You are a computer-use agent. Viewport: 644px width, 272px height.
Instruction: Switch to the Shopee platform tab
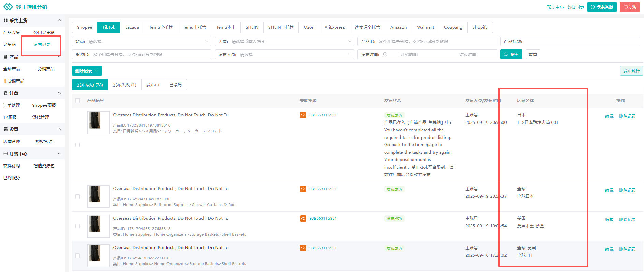(x=85, y=27)
